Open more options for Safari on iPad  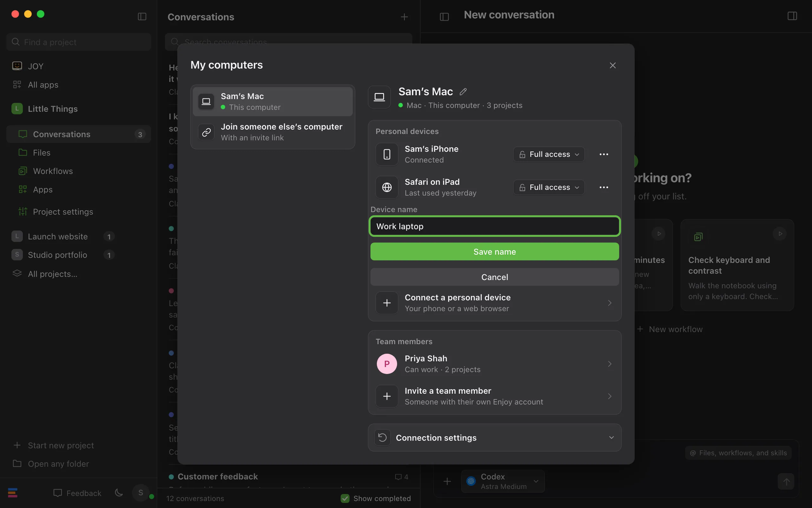[604, 187]
